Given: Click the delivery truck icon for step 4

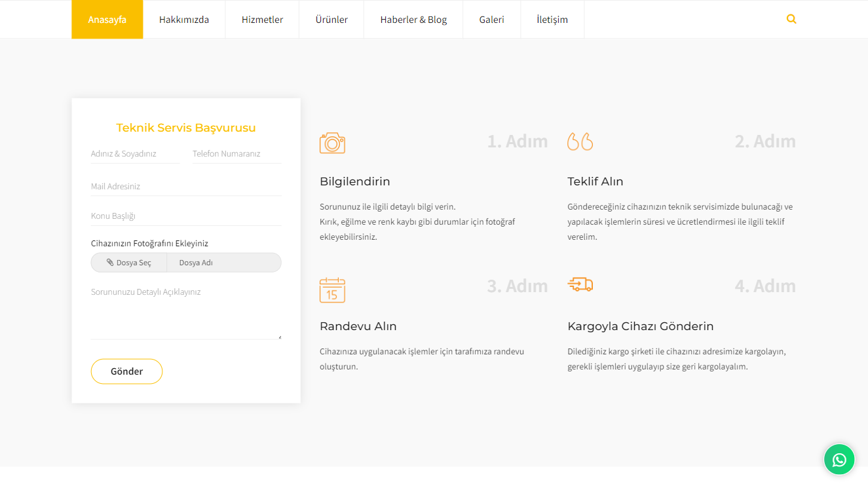Looking at the screenshot, I should 580,284.
